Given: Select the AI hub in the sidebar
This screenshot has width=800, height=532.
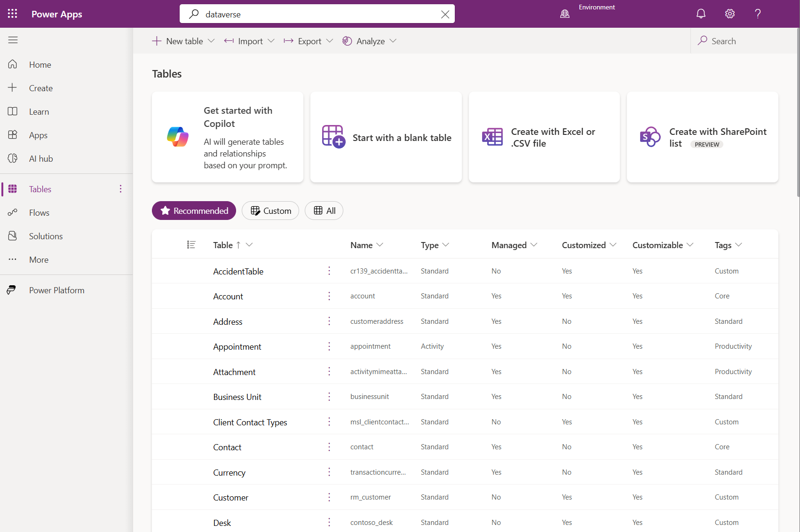Looking at the screenshot, I should (41, 158).
